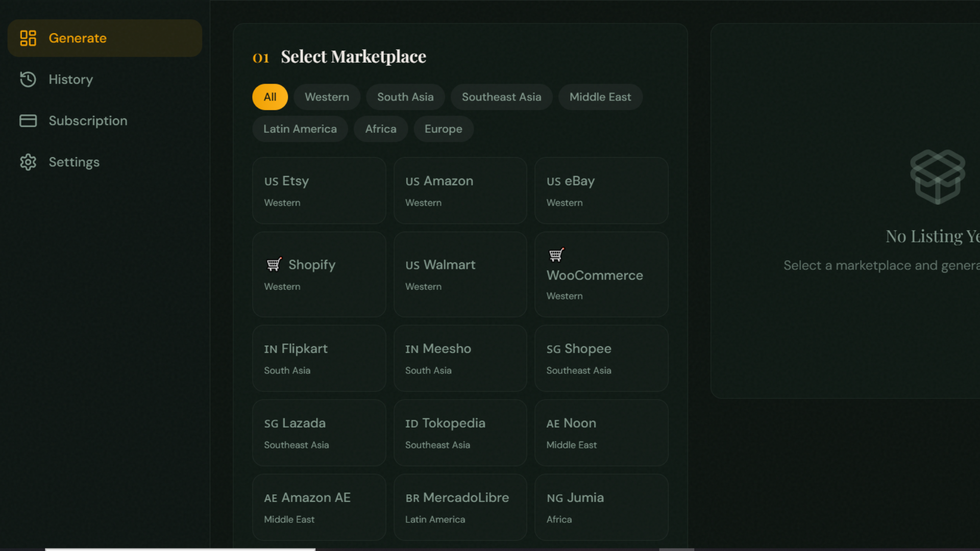Open Settings via the gear icon
The image size is (980, 551).
28,162
